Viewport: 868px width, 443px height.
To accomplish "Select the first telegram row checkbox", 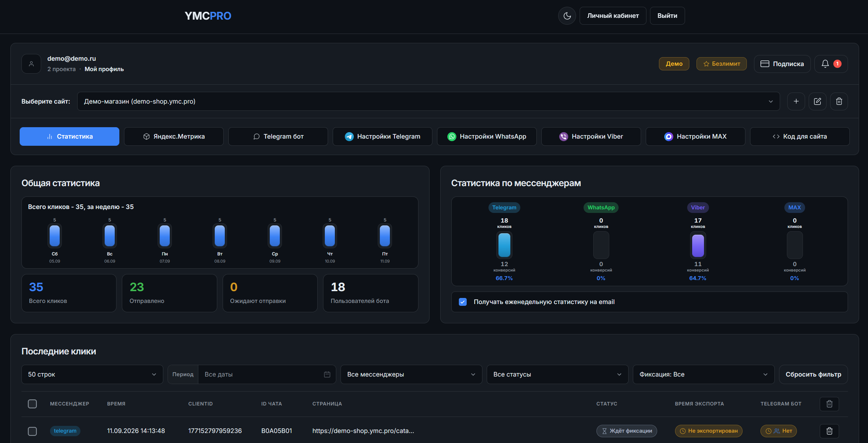I will pyautogui.click(x=33, y=431).
